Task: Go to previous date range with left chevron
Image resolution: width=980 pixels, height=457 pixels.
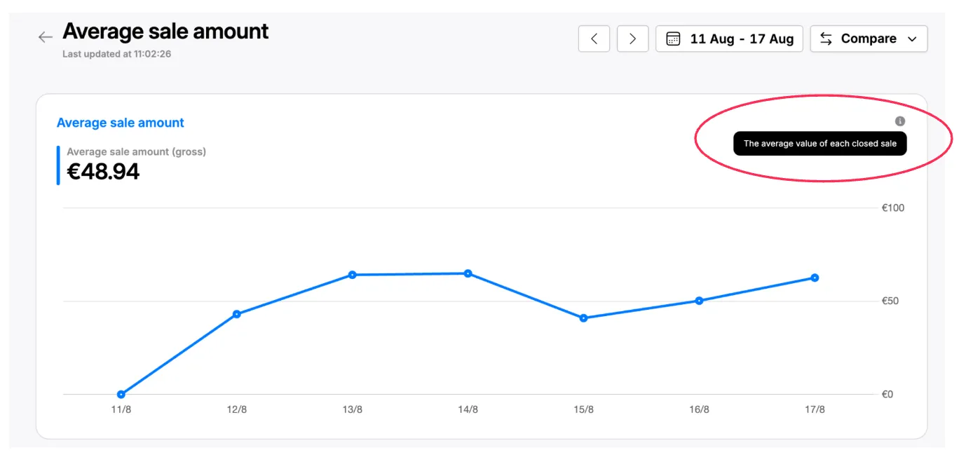Action: 594,39
